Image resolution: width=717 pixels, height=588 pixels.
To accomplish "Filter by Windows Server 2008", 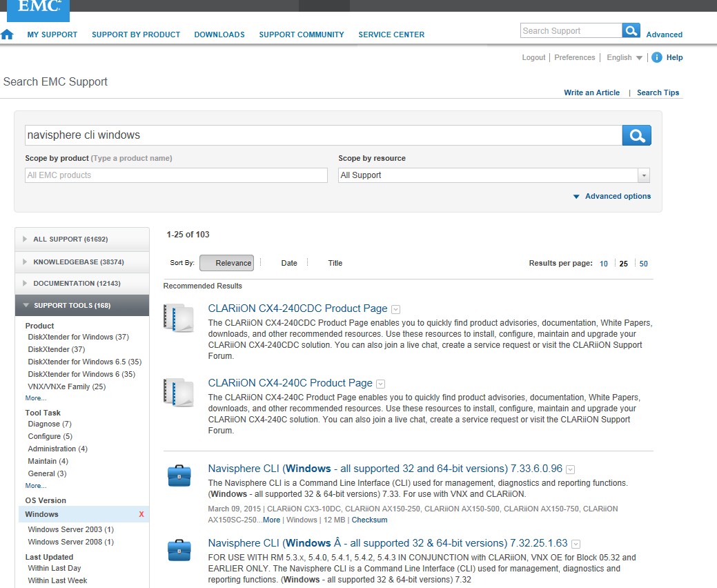I will click(x=71, y=542).
